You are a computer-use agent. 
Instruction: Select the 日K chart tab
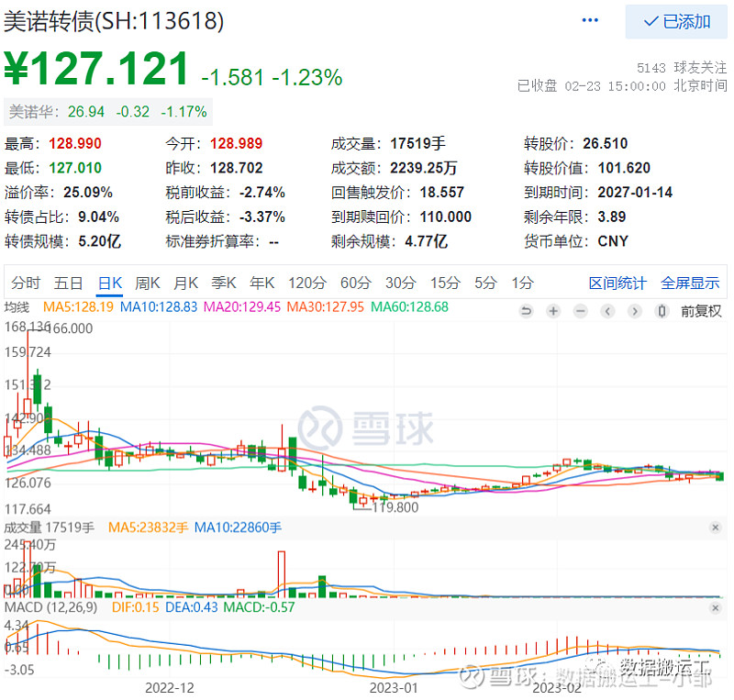[110, 283]
